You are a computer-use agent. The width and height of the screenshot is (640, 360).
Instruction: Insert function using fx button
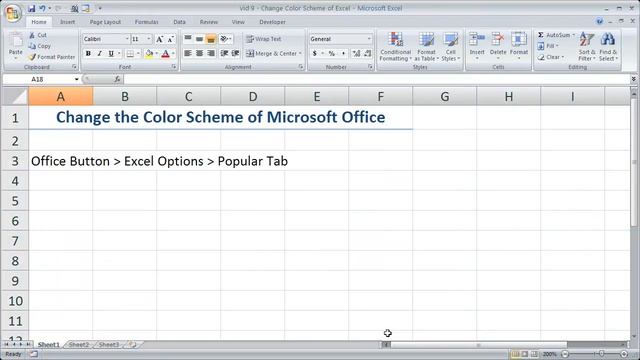117,79
